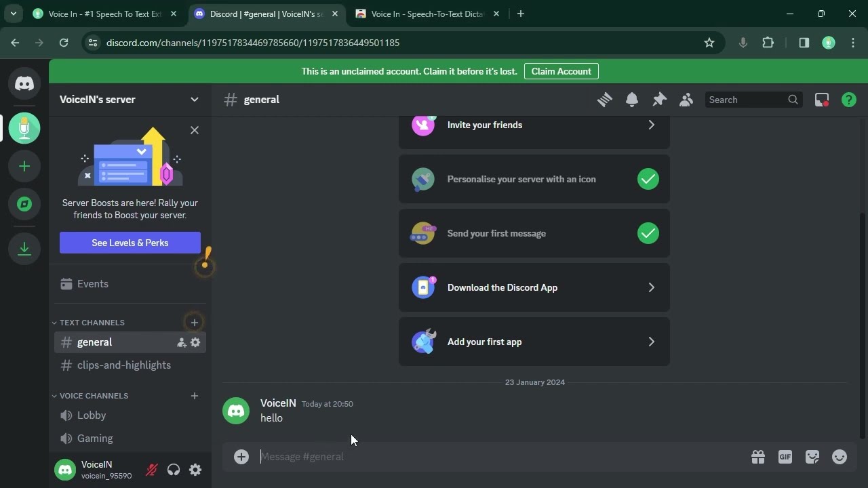Toggle the member list icon
Image resolution: width=868 pixels, height=488 pixels.
point(686,100)
